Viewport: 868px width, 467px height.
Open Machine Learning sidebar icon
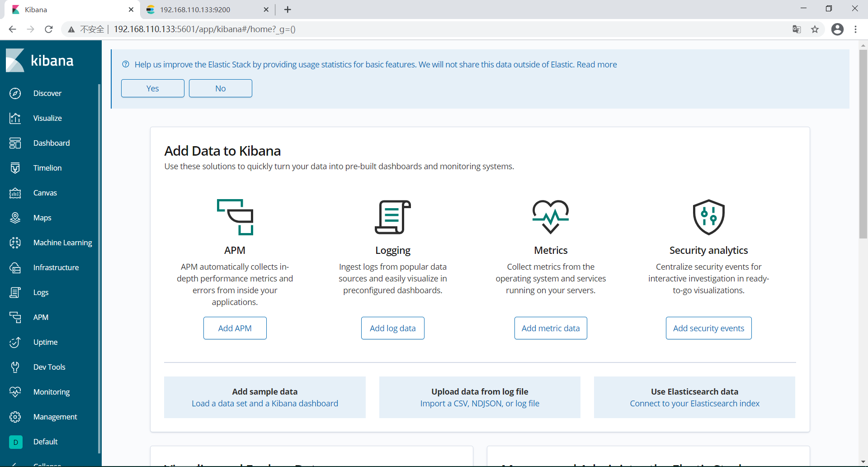[15, 243]
